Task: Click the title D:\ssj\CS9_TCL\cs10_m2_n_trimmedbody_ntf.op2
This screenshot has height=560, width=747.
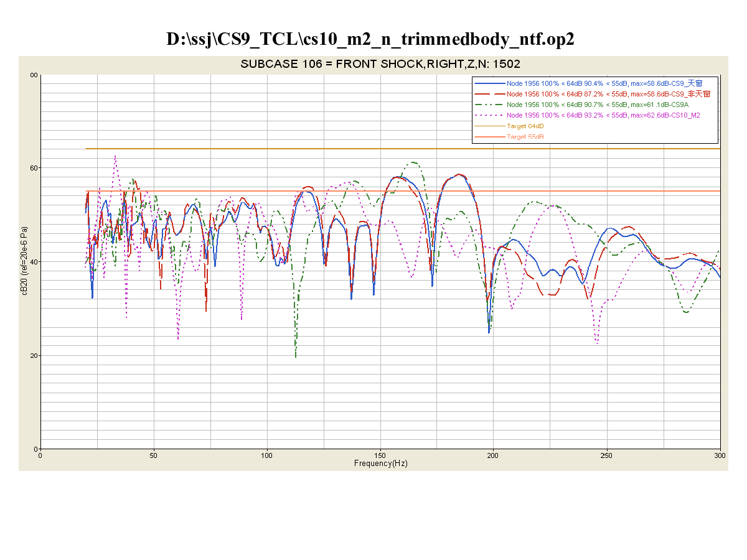Action: [370, 39]
